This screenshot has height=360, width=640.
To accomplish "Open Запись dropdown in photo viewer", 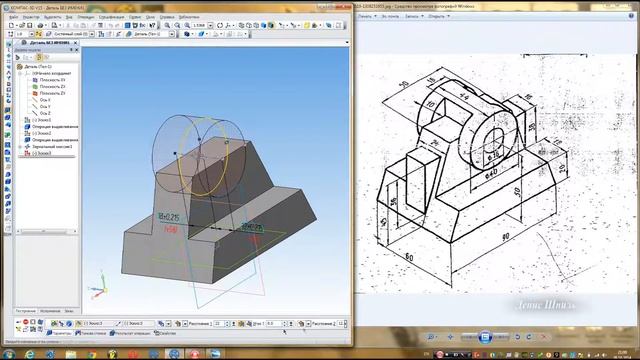I will coord(414,16).
